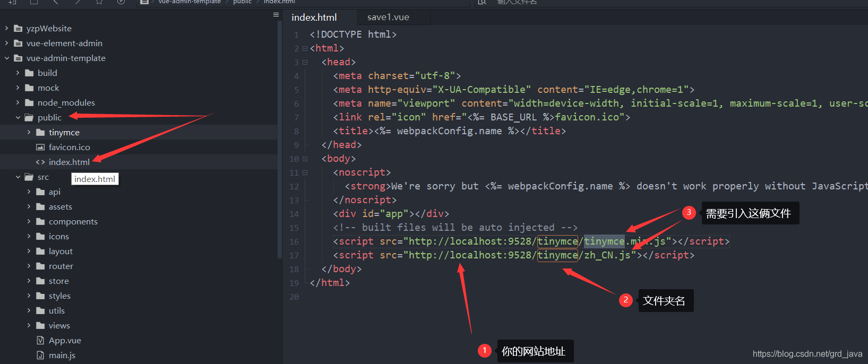Click the components folder icon
Image resolution: width=868 pixels, height=364 pixels.
pyautogui.click(x=40, y=222)
